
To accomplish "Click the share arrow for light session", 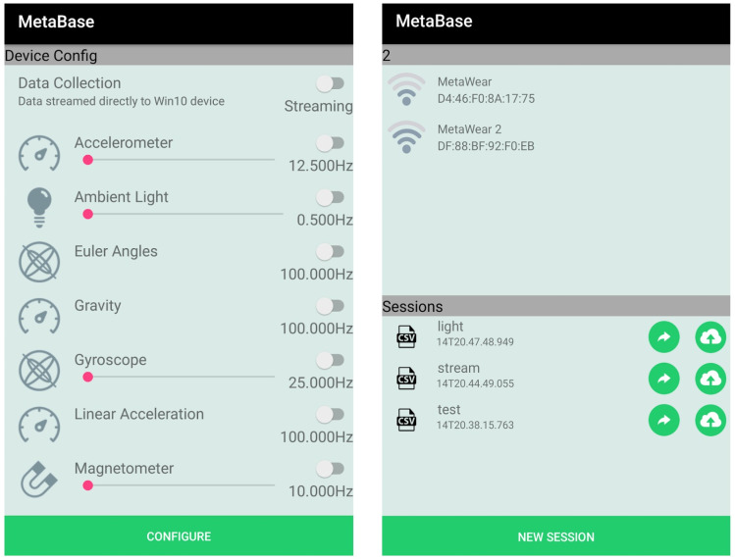I will (663, 336).
